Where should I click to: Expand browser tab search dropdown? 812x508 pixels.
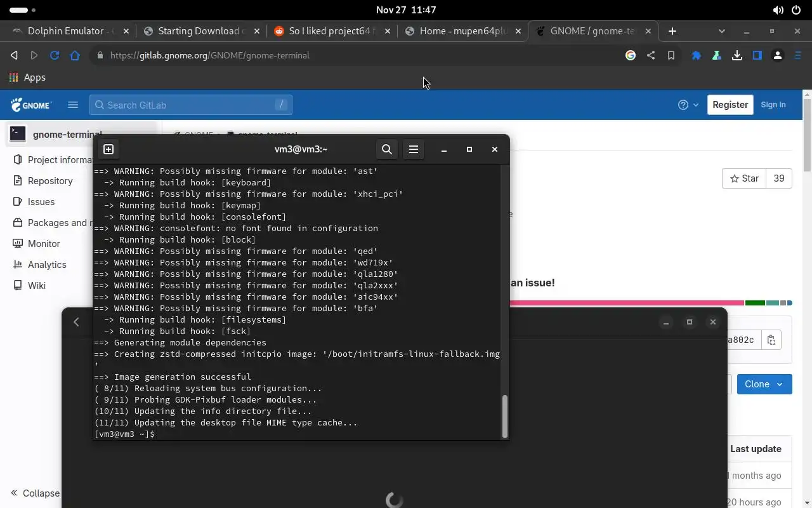(721, 30)
